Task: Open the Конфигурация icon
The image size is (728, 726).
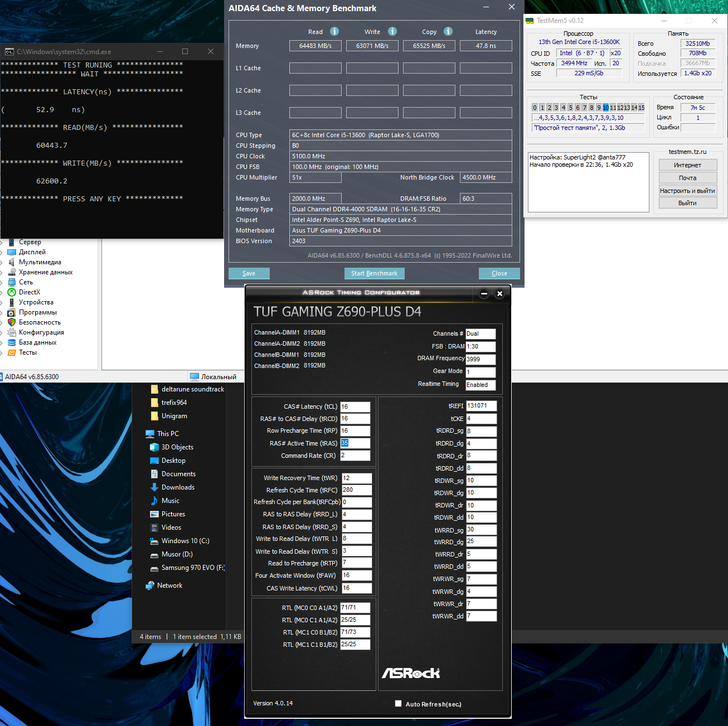Action: (11, 332)
